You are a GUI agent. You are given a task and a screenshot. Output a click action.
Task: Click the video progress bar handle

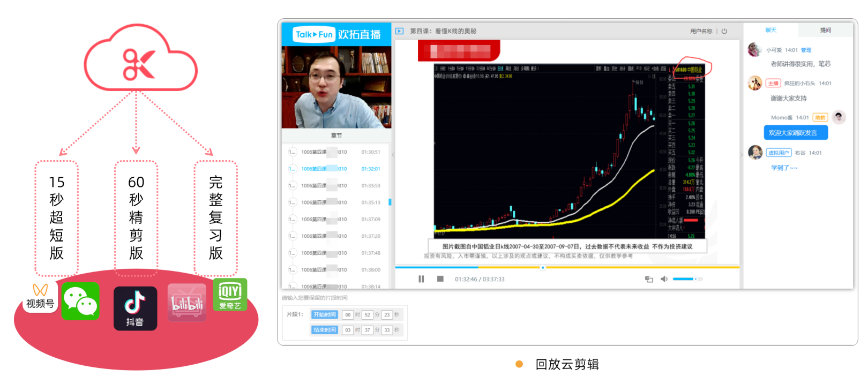543,267
